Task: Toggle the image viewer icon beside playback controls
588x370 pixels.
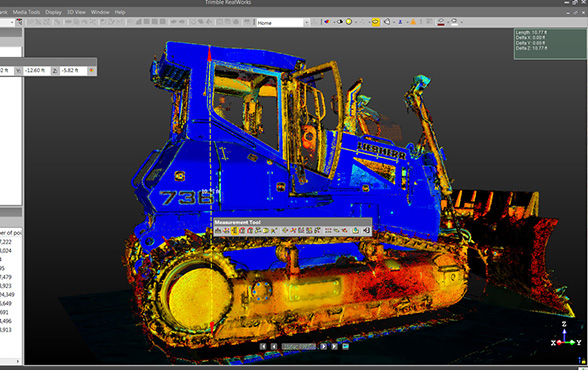Action: pos(345,346)
